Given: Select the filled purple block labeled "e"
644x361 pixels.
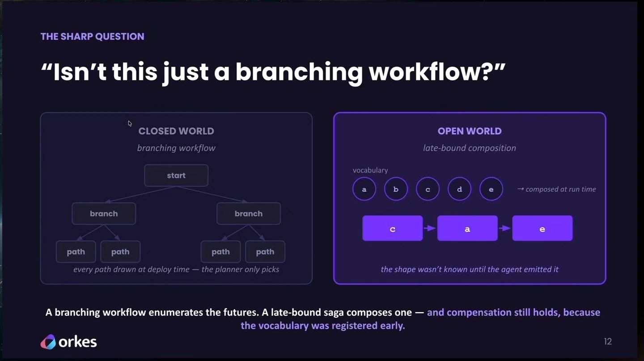Looking at the screenshot, I should click(x=542, y=229).
